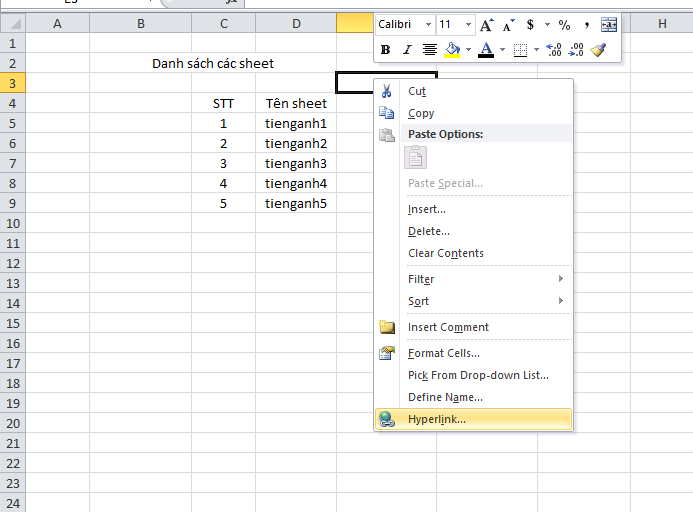Select row 3 header
Image resolution: width=693 pixels, height=512 pixels.
point(12,83)
